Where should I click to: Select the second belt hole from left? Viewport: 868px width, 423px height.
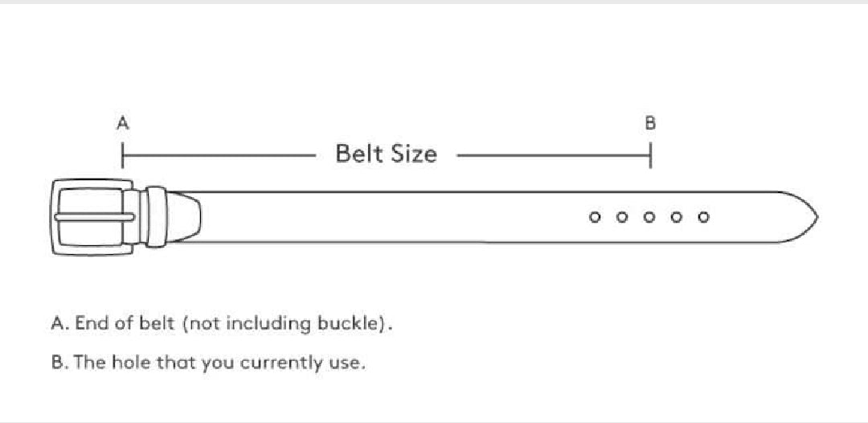pyautogui.click(x=622, y=217)
